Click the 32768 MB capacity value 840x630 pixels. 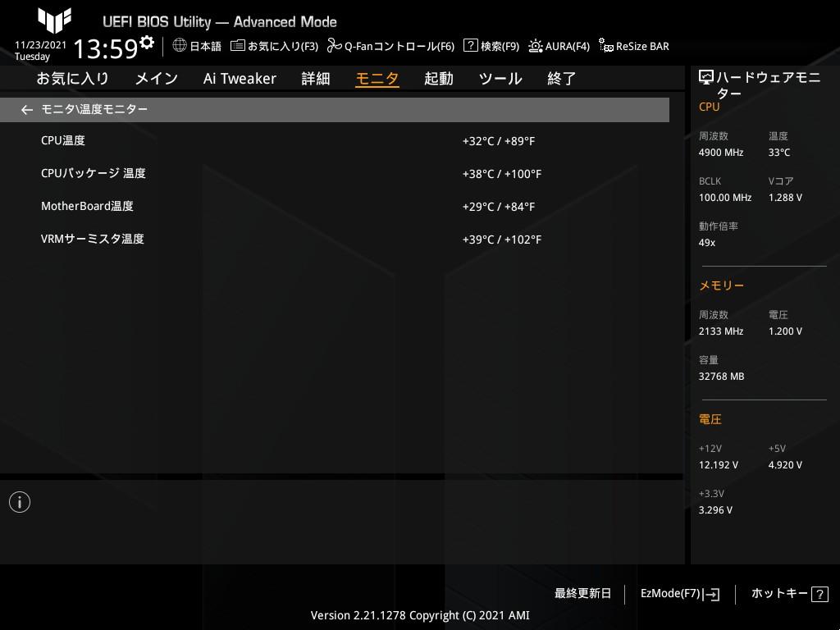[x=722, y=377]
